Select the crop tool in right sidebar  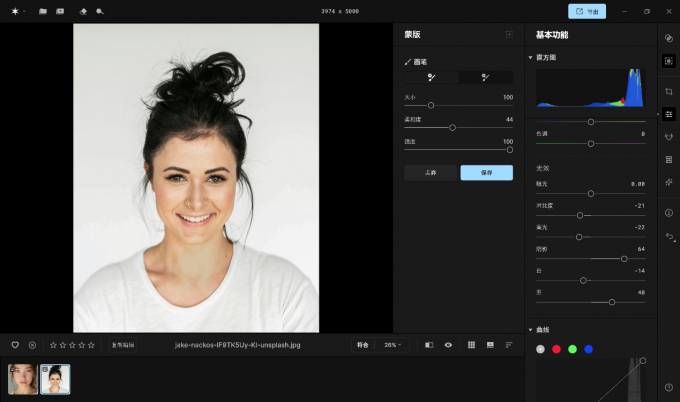(x=669, y=90)
